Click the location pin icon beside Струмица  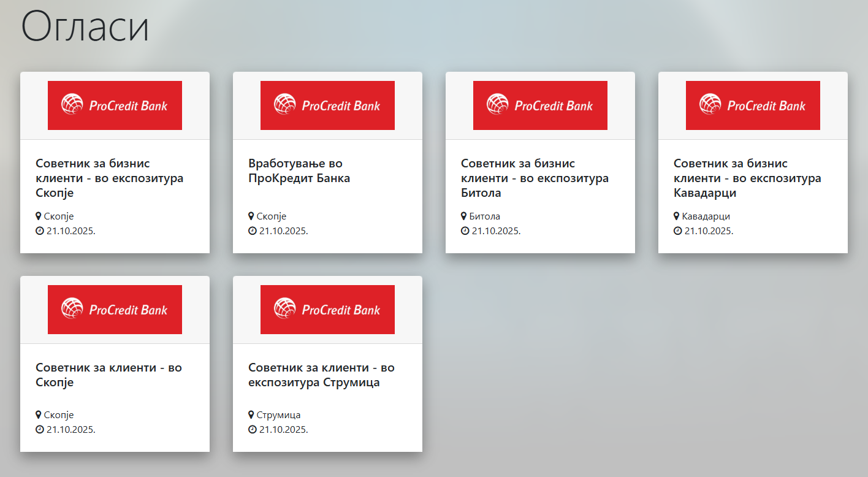click(251, 415)
